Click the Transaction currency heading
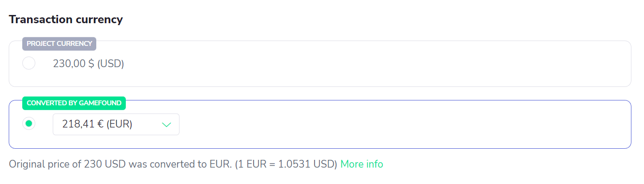Image resolution: width=644 pixels, height=184 pixels. [66, 20]
